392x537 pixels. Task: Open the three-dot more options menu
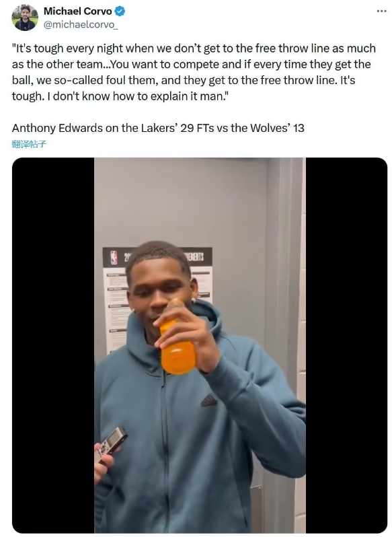381,11
